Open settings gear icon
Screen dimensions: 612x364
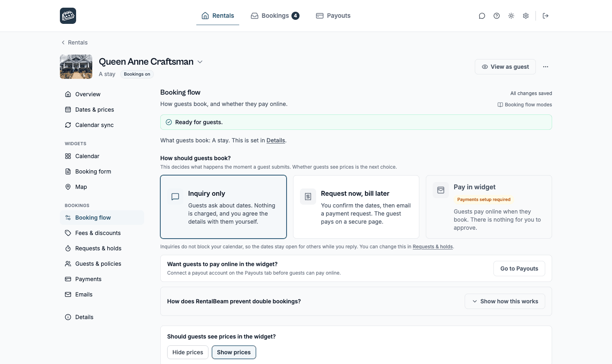click(526, 16)
